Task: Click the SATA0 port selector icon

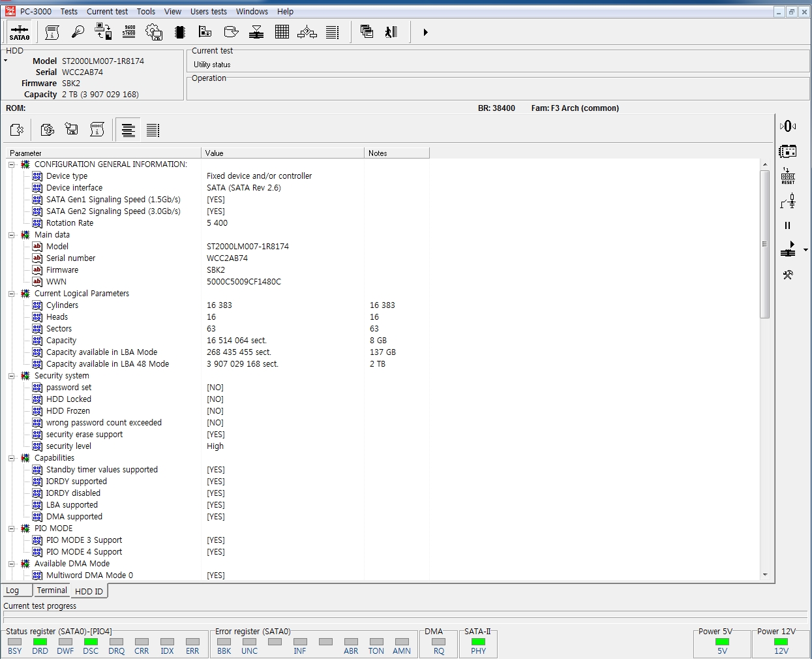Action: tap(19, 32)
